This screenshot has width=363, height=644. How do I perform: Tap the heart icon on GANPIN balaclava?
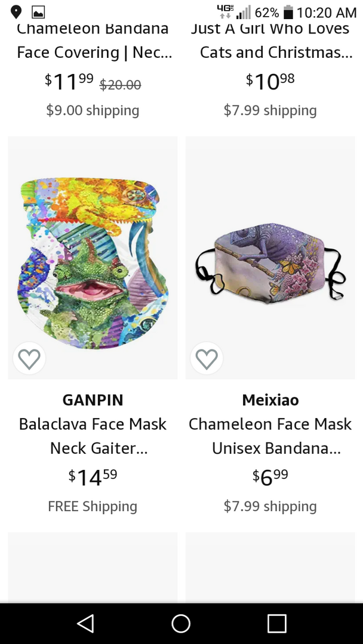coord(29,358)
